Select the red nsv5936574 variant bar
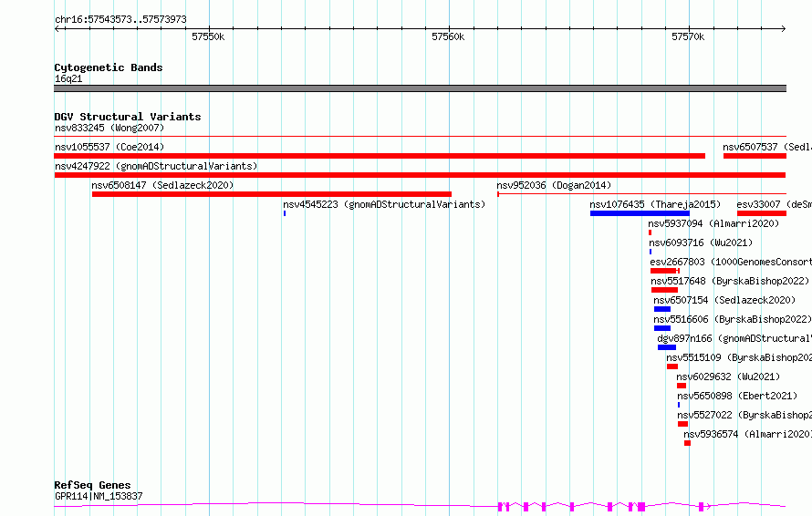 pyautogui.click(x=687, y=443)
